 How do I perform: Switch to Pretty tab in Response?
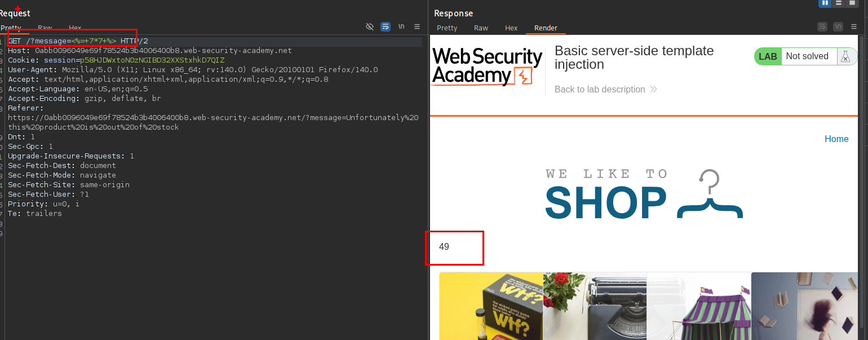[447, 28]
